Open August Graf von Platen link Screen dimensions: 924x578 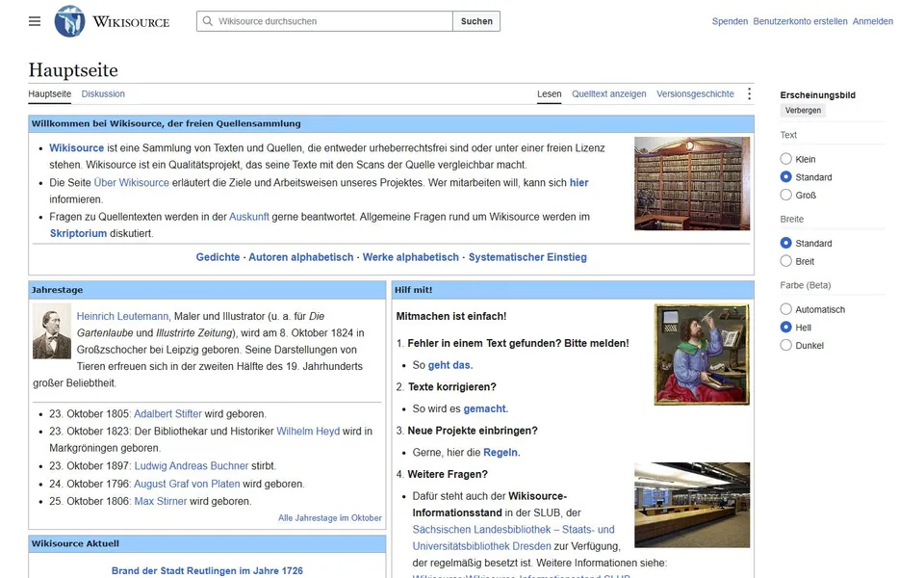pos(187,484)
